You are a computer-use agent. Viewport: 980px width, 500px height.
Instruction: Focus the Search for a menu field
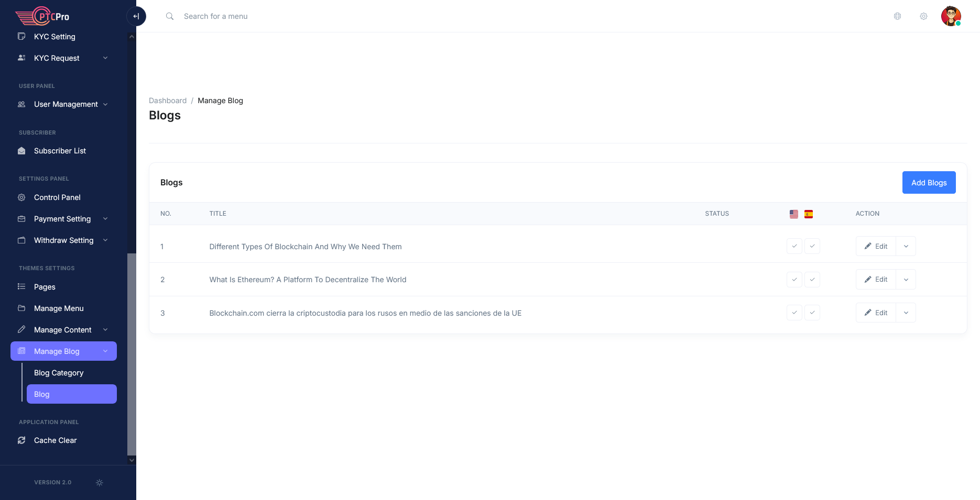pyautogui.click(x=215, y=16)
